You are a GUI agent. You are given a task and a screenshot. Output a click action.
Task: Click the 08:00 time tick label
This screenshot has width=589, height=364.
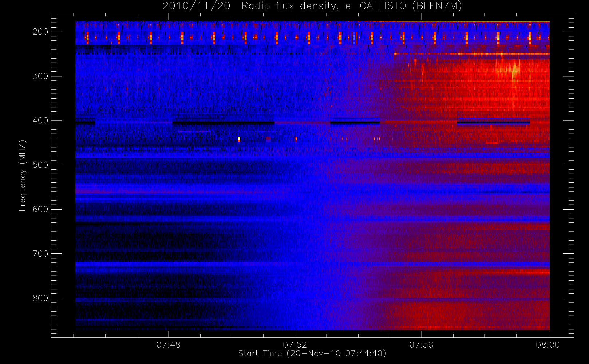[x=548, y=345]
